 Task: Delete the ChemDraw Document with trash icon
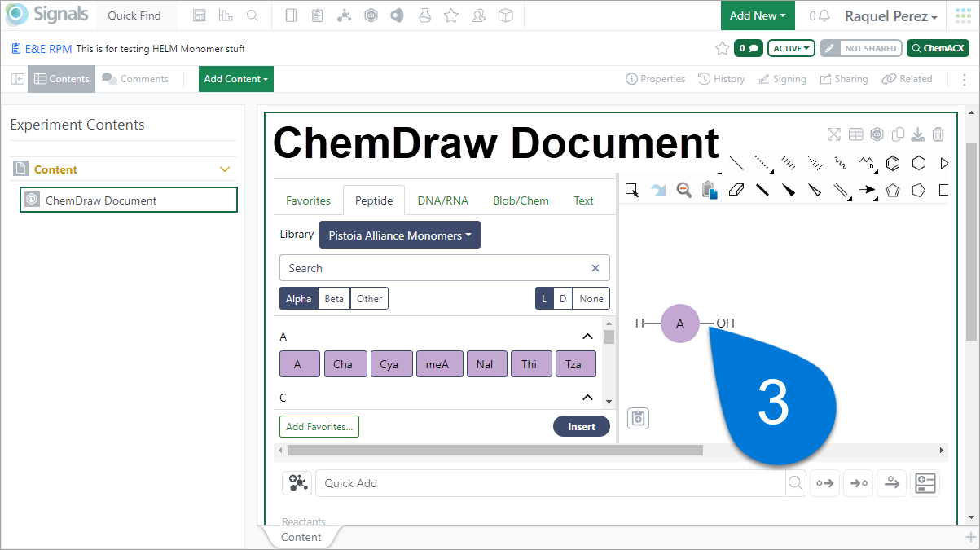pyautogui.click(x=938, y=134)
